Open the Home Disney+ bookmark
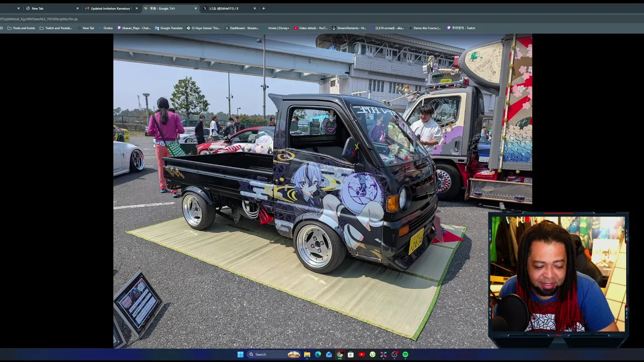This screenshot has width=644, height=362. click(276, 28)
